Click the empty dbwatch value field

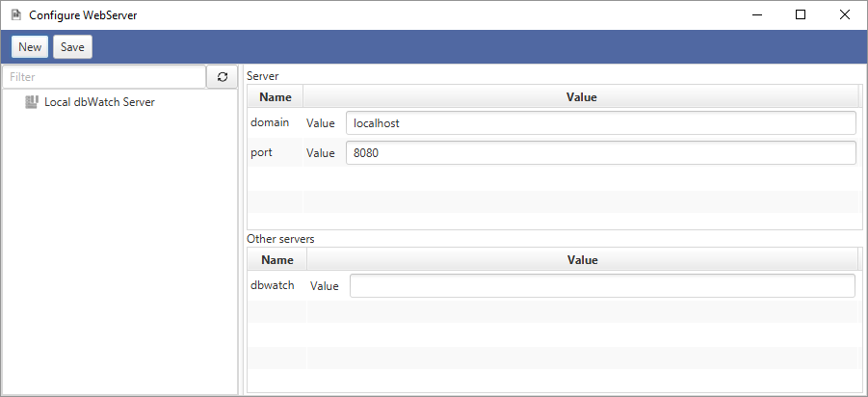(x=602, y=286)
